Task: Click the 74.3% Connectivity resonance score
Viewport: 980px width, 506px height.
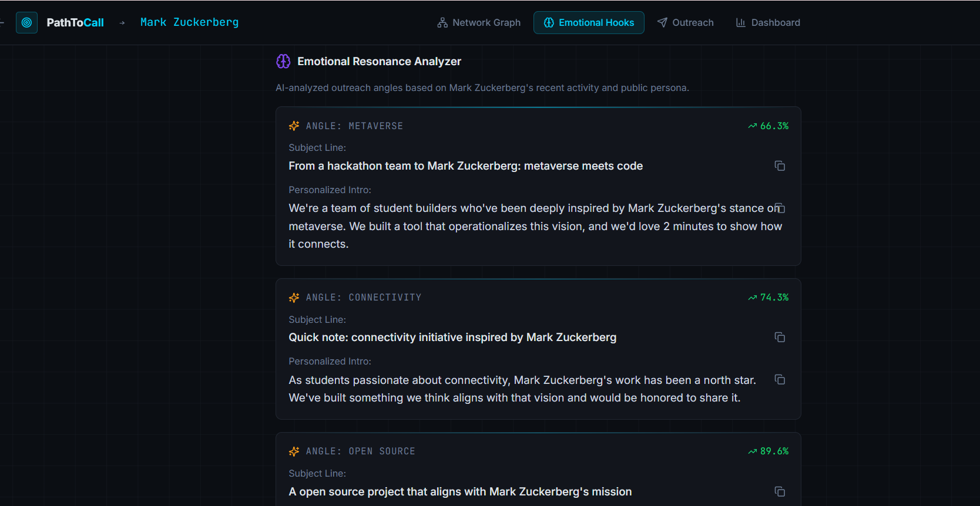Action: coord(768,298)
